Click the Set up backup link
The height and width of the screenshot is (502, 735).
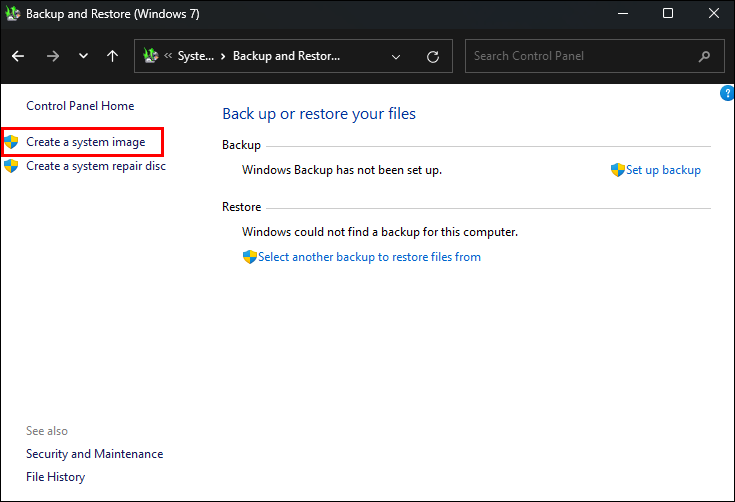pyautogui.click(x=662, y=170)
